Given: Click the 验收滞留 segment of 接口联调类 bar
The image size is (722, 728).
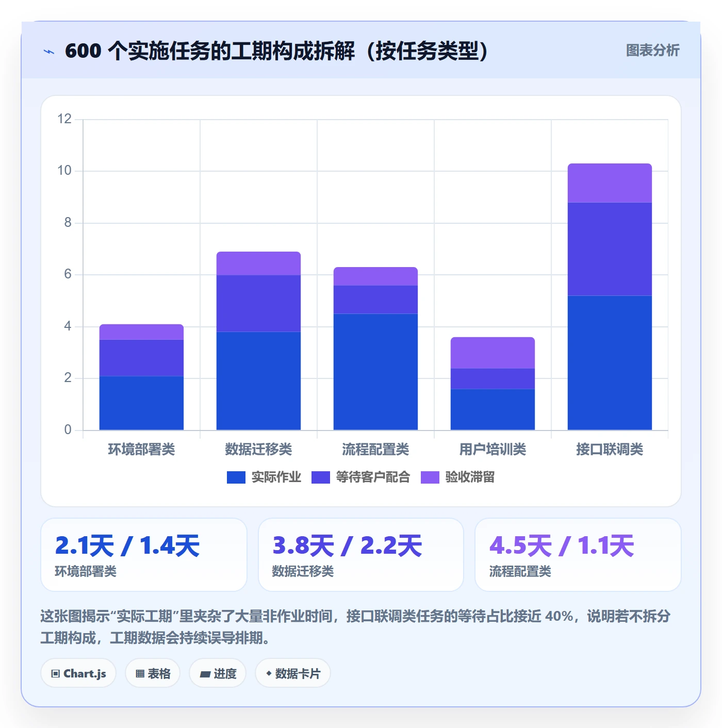Looking at the screenshot, I should (x=610, y=183).
